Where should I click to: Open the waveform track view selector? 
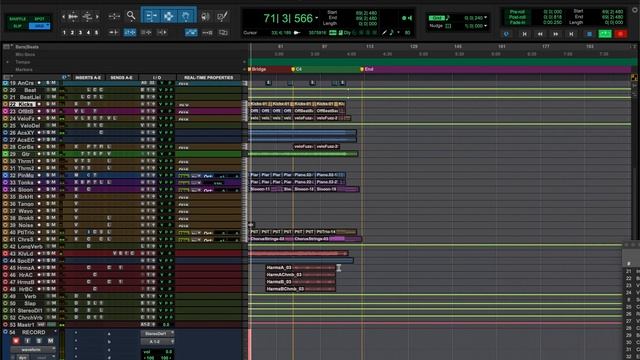[x=32, y=350]
